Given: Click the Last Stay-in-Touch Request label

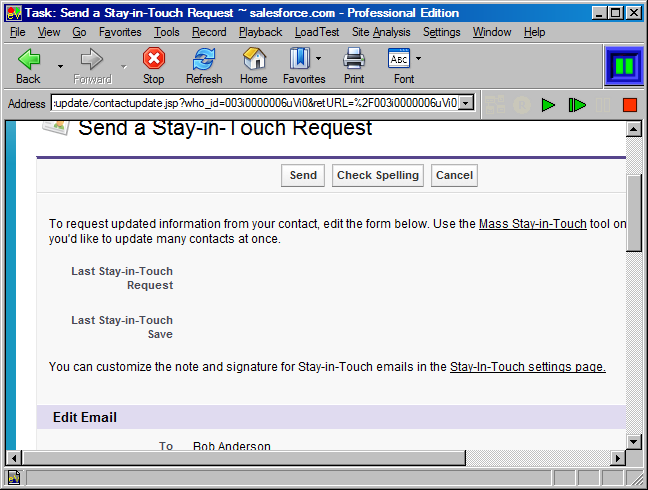Looking at the screenshot, I should click(122, 278).
